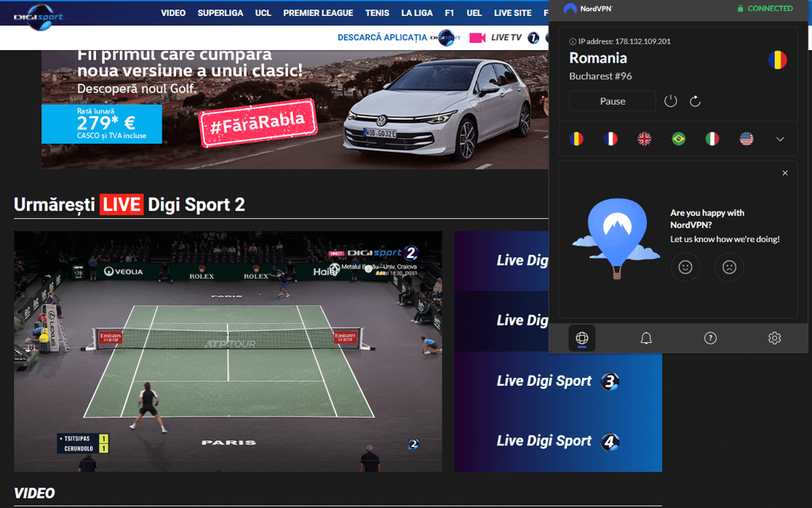Go to the UCL section
Image resolution: width=812 pixels, height=508 pixels.
tap(263, 13)
